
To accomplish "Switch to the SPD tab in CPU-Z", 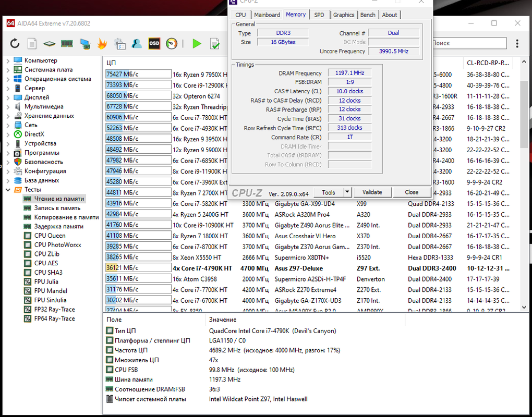I will [319, 15].
